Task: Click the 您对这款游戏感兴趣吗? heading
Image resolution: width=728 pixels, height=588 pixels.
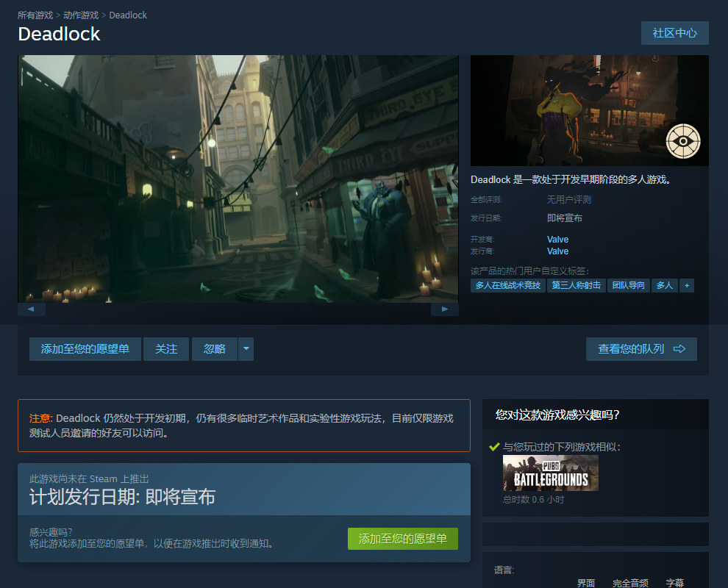Action: pos(557,415)
